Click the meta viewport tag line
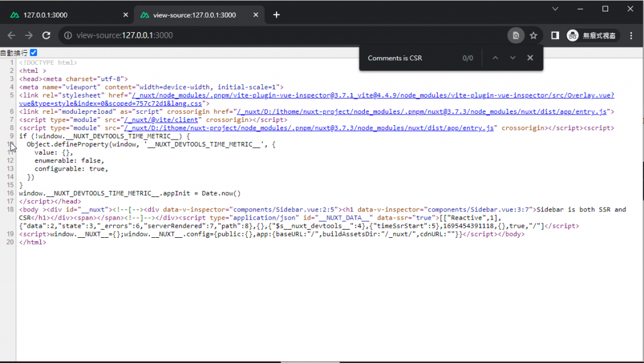The width and height of the screenshot is (644, 363). point(151,87)
